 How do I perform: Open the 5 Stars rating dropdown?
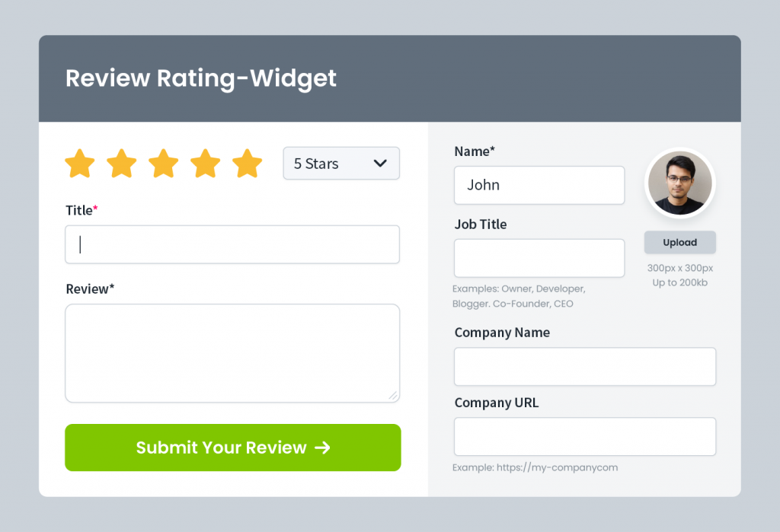point(341,163)
